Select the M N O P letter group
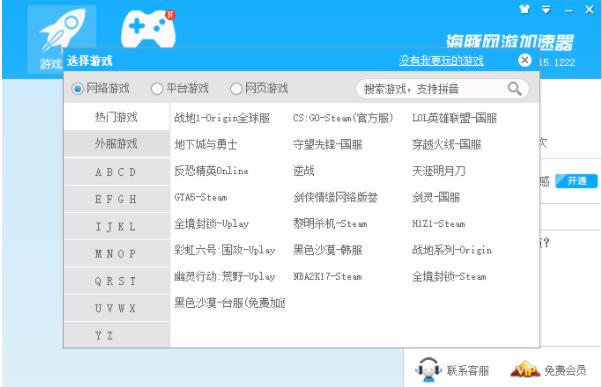The width and height of the screenshot is (602, 387). 116,254
